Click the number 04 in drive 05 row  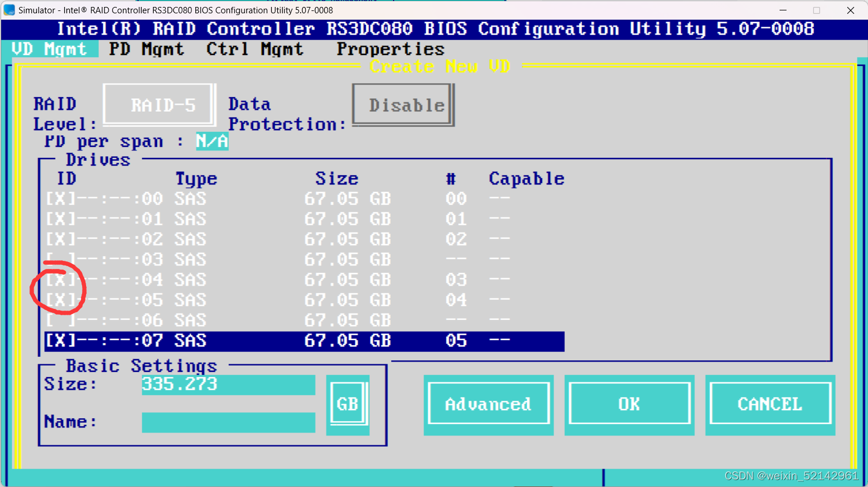[456, 300]
